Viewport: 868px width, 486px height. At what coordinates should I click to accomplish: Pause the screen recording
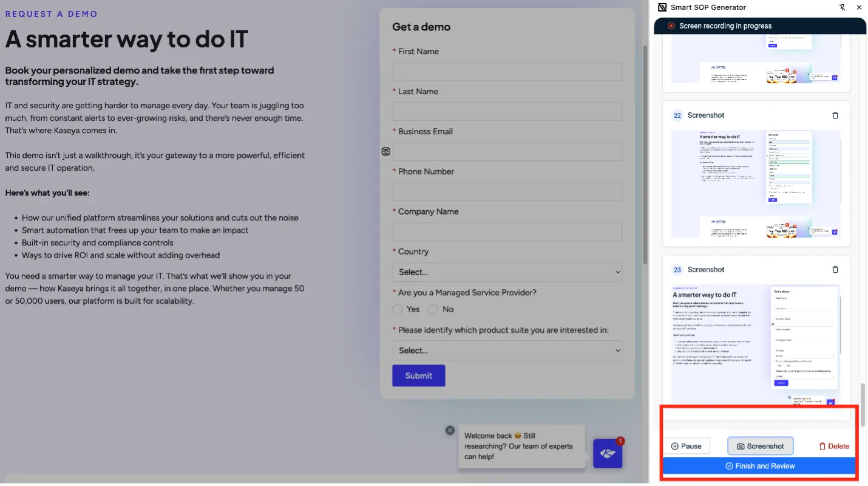point(686,446)
